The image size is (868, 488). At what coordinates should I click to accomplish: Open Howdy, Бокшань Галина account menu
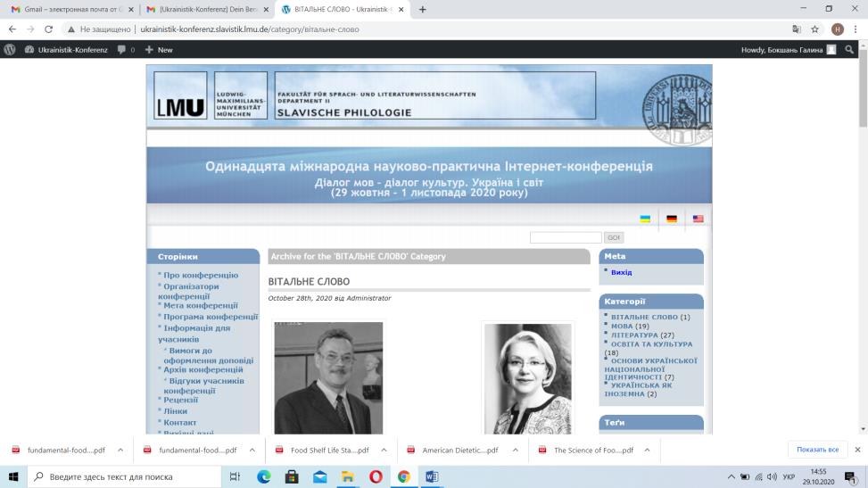[789, 50]
